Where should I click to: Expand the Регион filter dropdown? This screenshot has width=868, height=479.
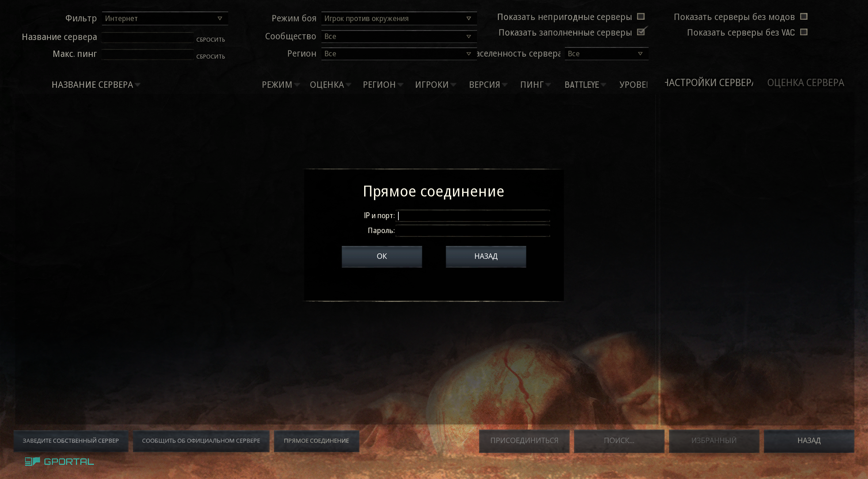(399, 54)
